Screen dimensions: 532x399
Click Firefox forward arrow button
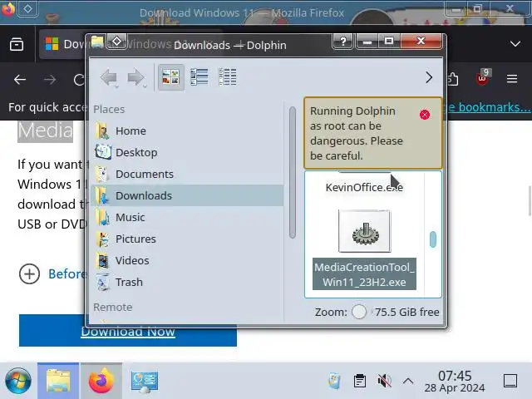(50, 80)
